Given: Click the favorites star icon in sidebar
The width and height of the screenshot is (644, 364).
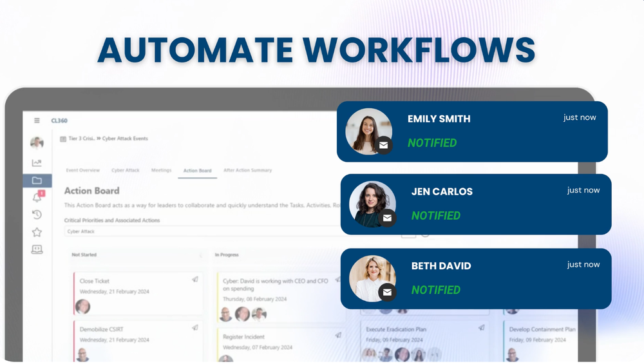Looking at the screenshot, I should [x=37, y=232].
